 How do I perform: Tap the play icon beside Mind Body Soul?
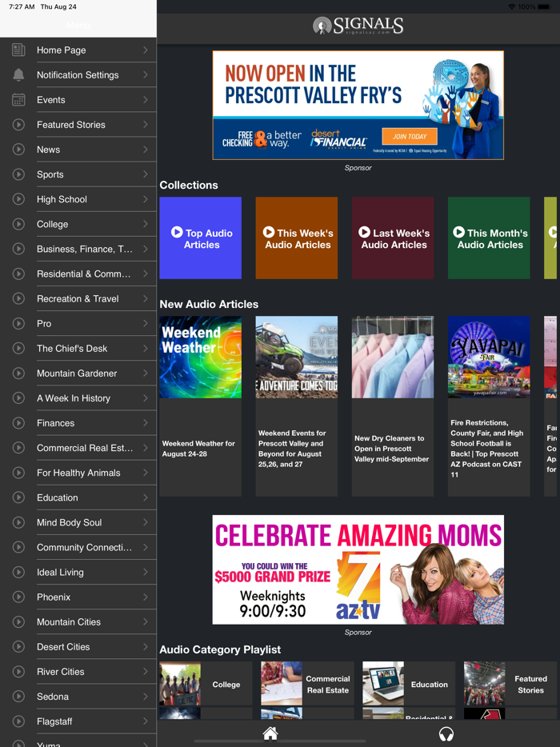(x=18, y=522)
